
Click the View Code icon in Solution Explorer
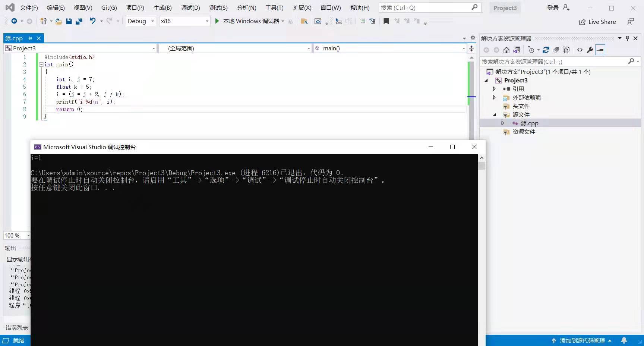580,50
